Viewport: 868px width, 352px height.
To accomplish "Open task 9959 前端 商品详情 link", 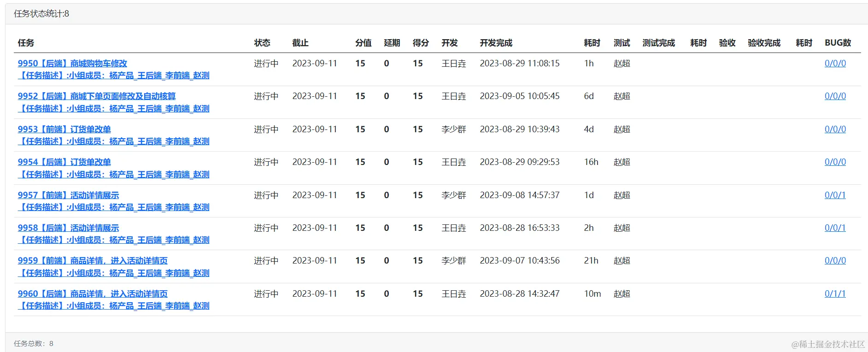I will coord(93,261).
